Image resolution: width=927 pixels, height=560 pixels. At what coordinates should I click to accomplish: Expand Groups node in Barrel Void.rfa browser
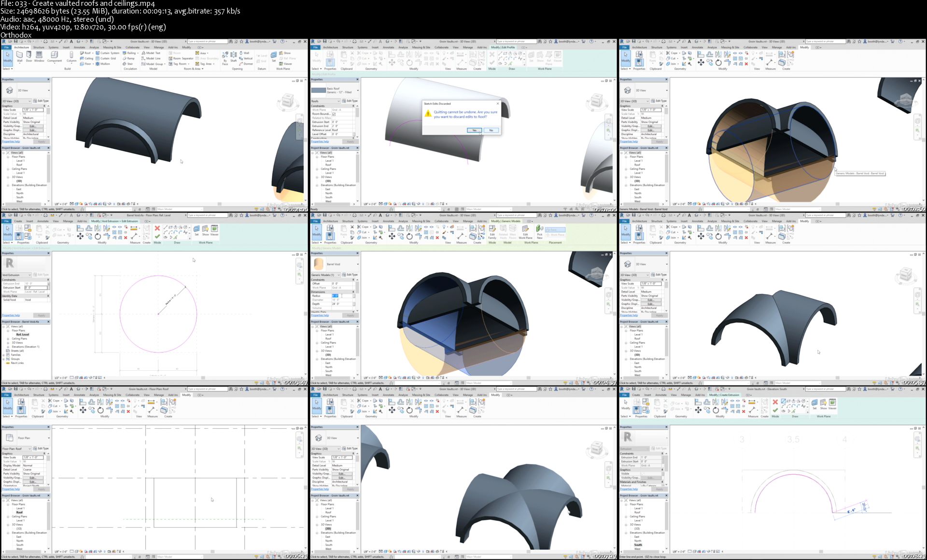click(3, 359)
